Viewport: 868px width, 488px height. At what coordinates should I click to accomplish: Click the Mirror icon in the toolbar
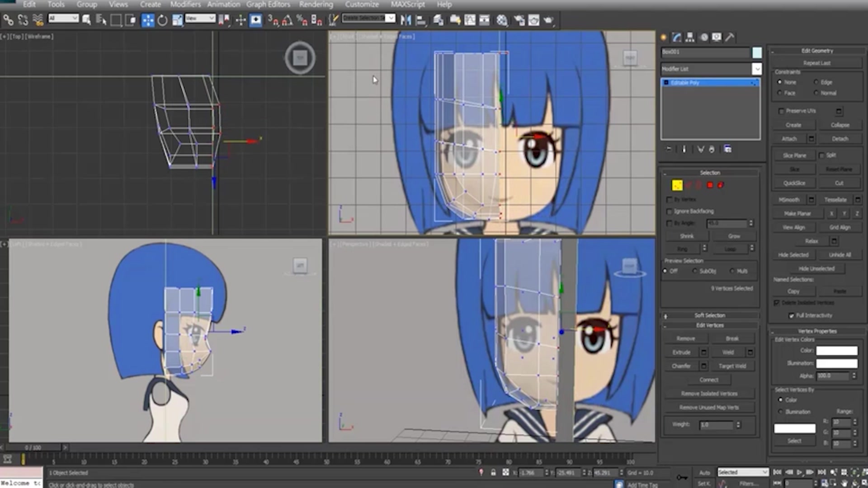click(406, 20)
